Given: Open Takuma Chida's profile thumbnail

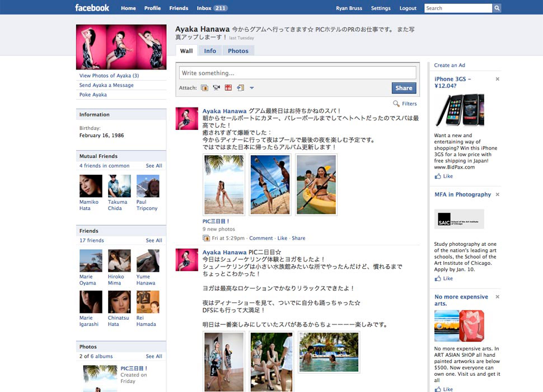Looking at the screenshot, I should click(119, 186).
